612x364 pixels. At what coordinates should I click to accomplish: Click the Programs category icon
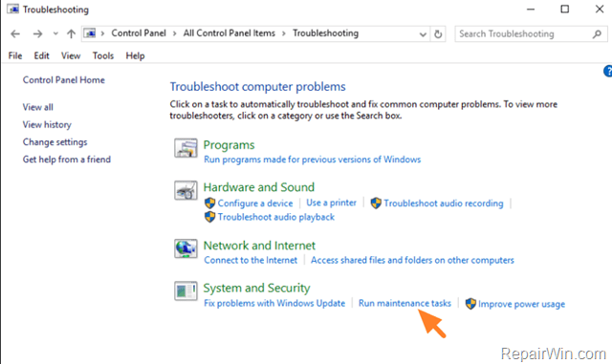186,148
